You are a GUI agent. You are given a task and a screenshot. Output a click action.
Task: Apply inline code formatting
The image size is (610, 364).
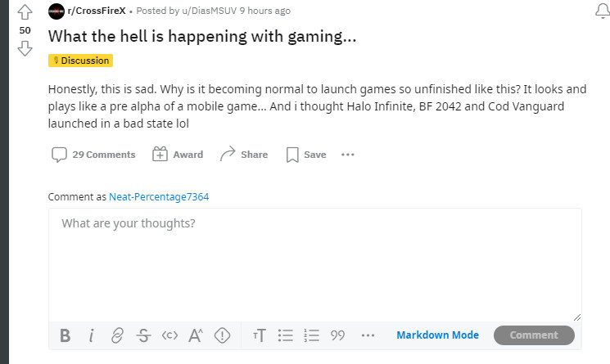point(169,335)
